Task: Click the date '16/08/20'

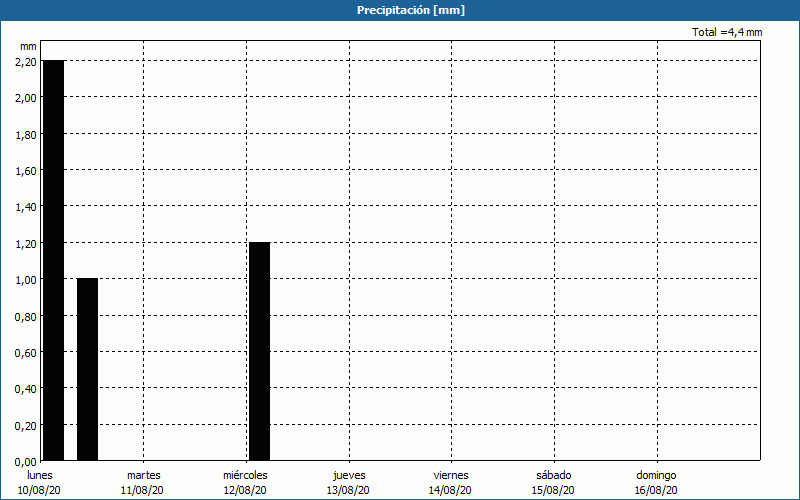Action: pyautogui.click(x=656, y=490)
